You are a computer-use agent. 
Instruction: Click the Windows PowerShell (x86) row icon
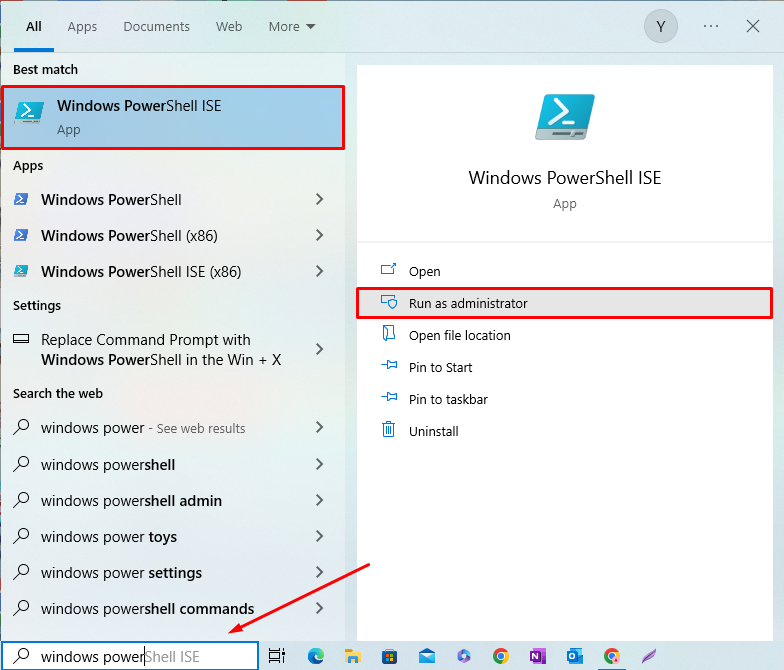coord(20,235)
